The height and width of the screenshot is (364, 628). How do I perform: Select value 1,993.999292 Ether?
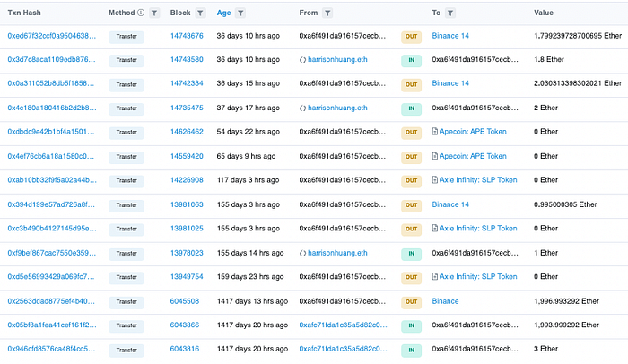(566, 325)
